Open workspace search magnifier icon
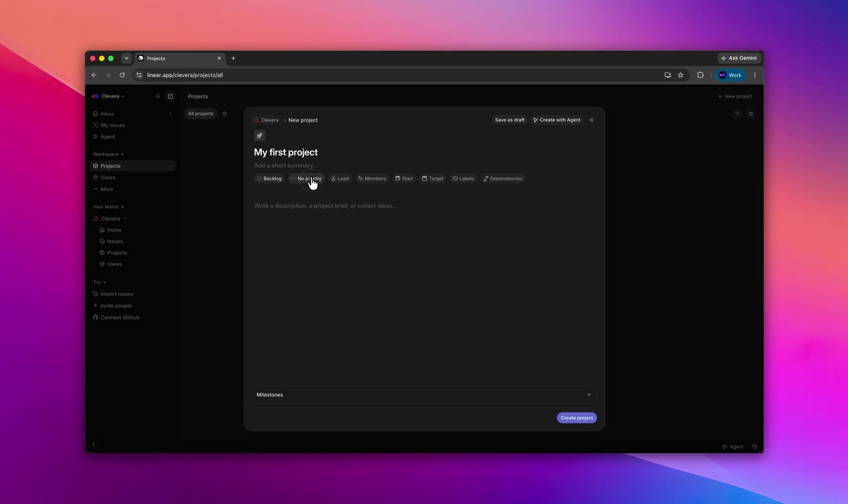 click(158, 96)
